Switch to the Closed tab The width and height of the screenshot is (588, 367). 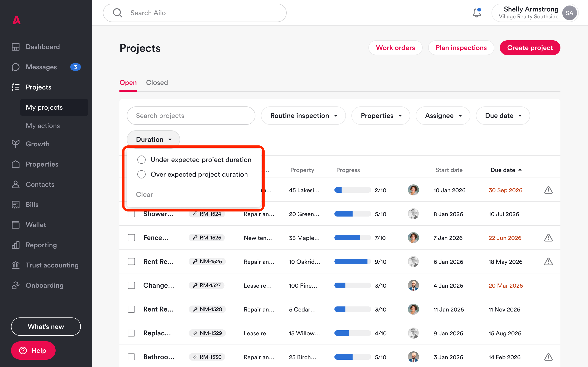click(x=157, y=83)
